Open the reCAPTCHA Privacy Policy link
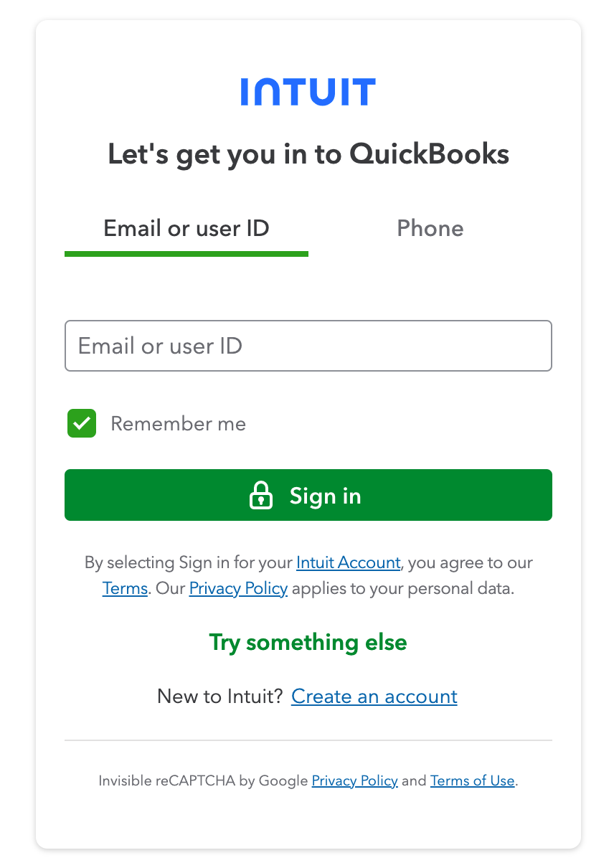The image size is (614, 868). [354, 780]
